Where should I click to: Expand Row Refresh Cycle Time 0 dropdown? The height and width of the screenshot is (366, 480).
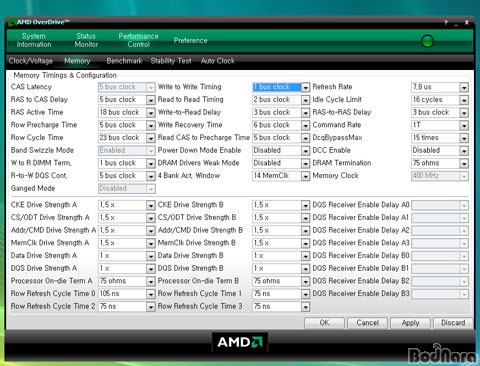coord(151,294)
